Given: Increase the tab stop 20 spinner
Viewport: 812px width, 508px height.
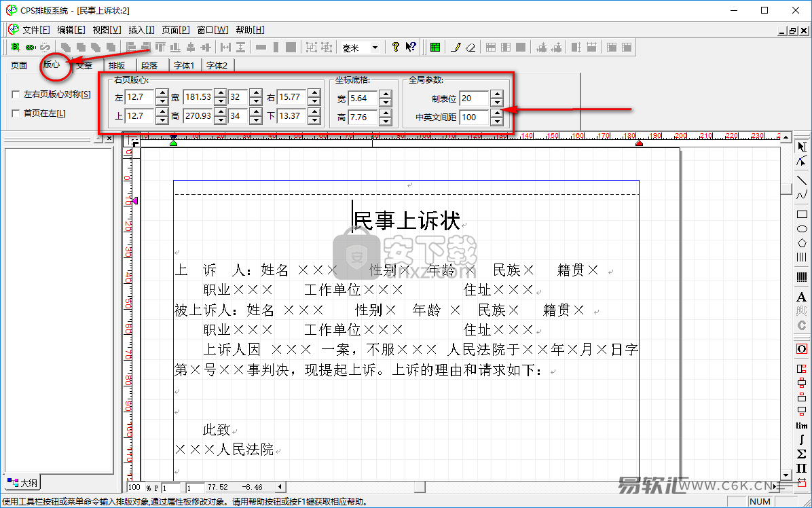Looking at the screenshot, I should [496, 94].
